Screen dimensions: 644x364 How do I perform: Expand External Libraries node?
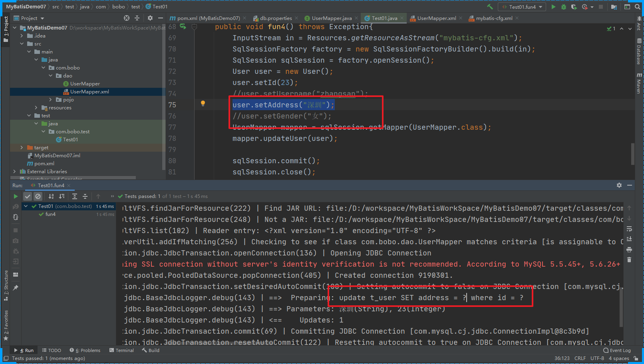pos(15,172)
